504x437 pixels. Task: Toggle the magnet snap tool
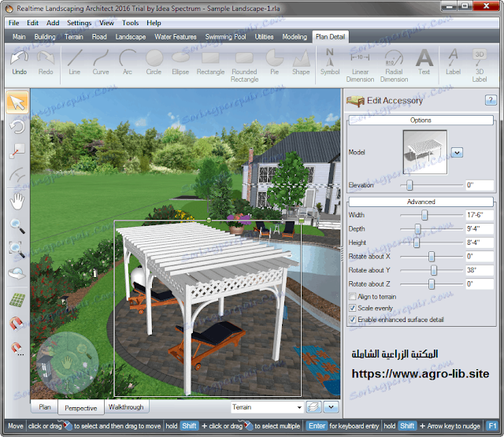click(17, 324)
